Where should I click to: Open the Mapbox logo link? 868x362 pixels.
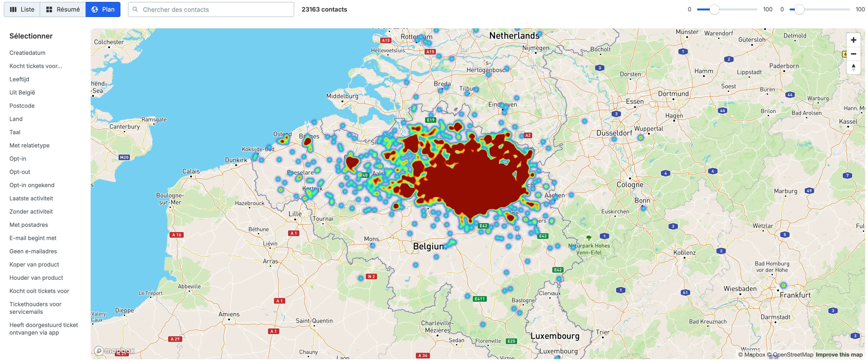[x=114, y=351]
